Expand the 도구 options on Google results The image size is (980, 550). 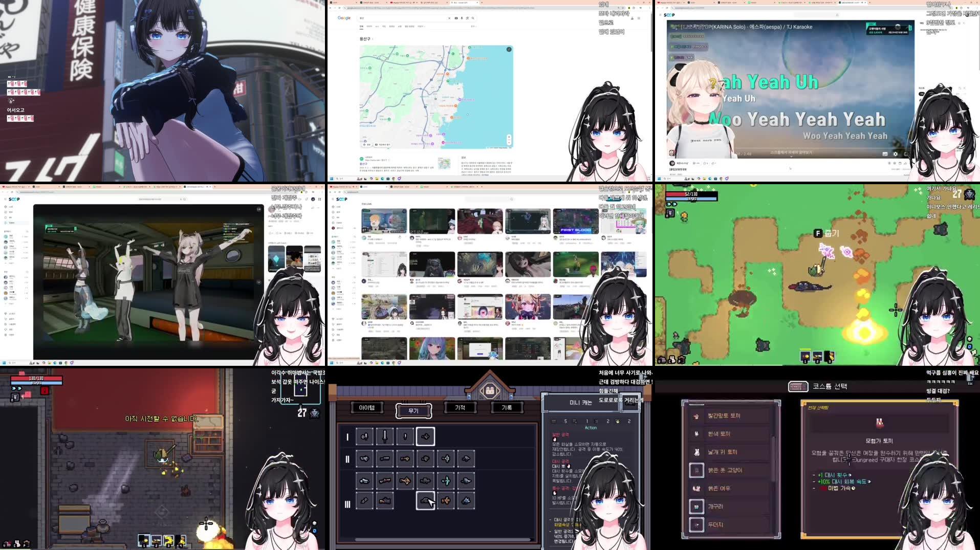[x=473, y=26]
